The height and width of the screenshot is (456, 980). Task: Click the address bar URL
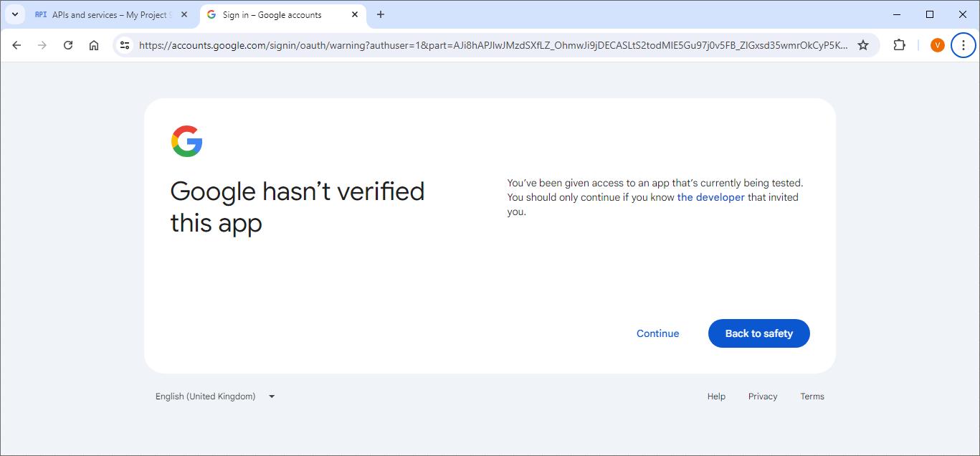click(x=493, y=45)
